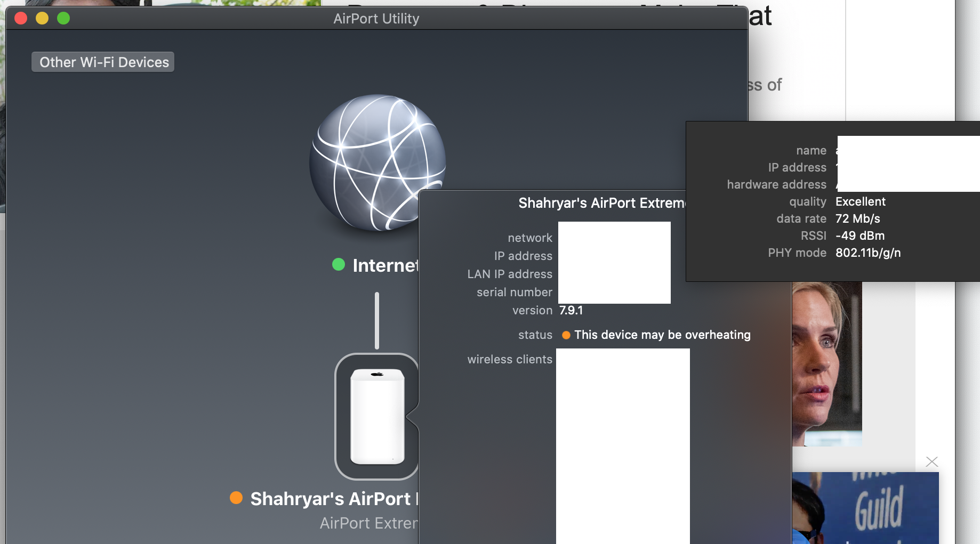Click the orange dot beside Shahryar's AirPort label
Image resolution: width=980 pixels, height=544 pixels.
[236, 498]
